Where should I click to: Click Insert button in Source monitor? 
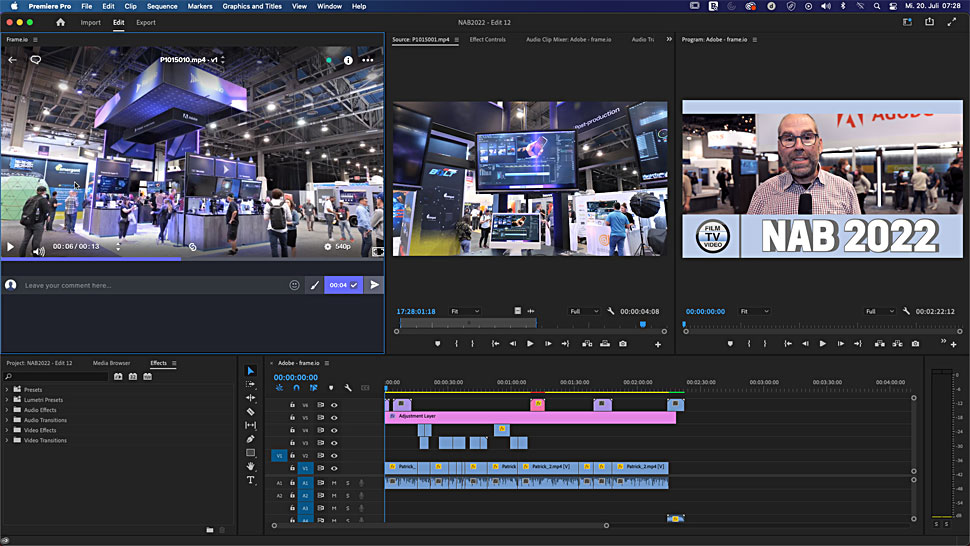587,344
